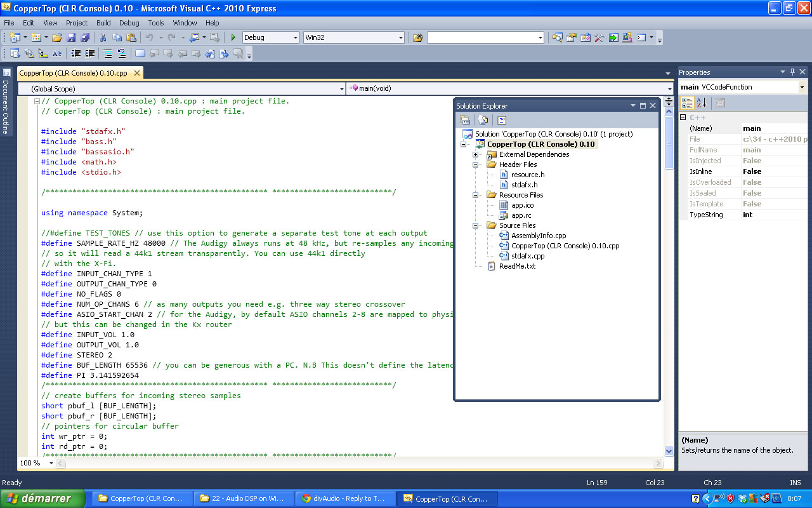Click the Cut scissors icon
The image size is (812, 508).
(103, 37)
